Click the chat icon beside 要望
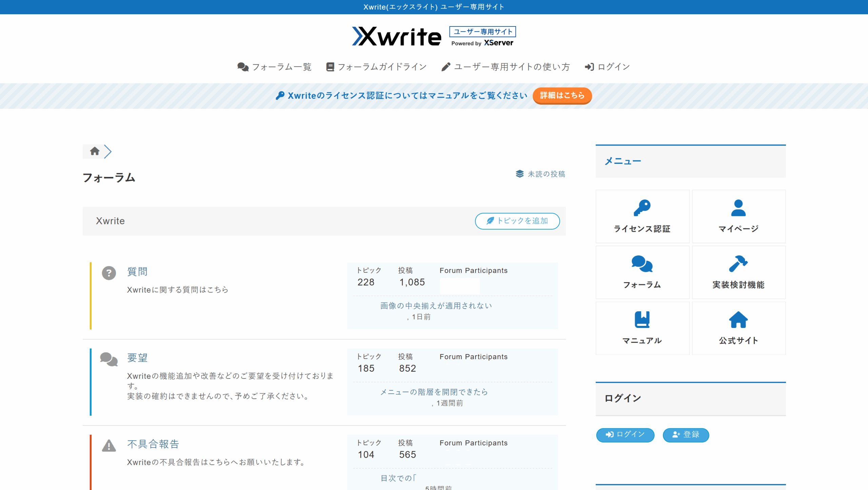The height and width of the screenshot is (490, 868). click(x=109, y=359)
